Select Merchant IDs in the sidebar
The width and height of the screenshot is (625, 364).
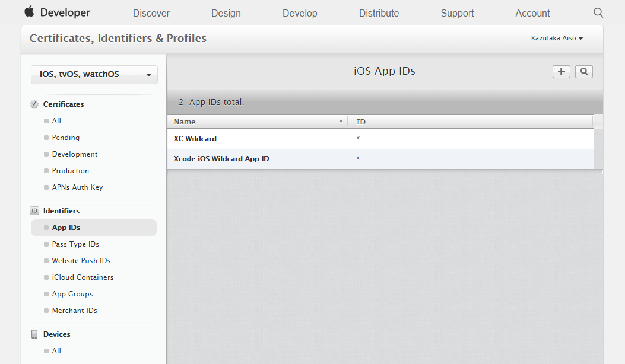pyautogui.click(x=75, y=311)
